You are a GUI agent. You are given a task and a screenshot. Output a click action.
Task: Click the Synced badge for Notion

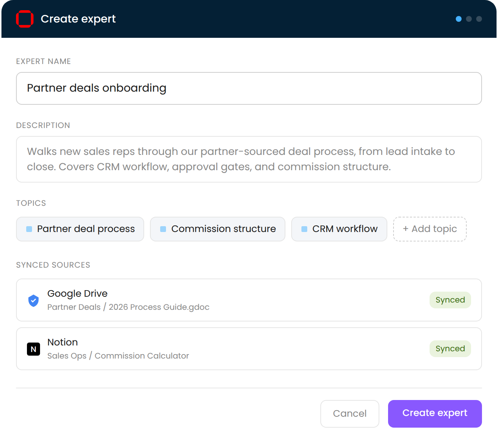pyautogui.click(x=450, y=348)
